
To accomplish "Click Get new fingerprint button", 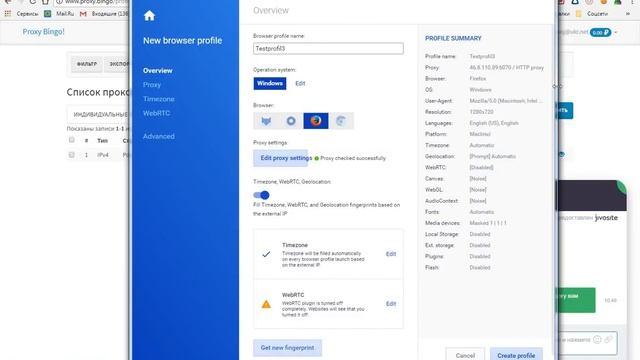I will [x=287, y=348].
